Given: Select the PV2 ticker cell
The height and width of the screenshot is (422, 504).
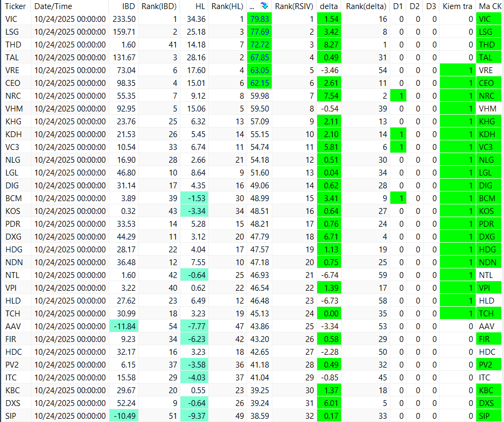Looking at the screenshot, I should tap(17, 365).
